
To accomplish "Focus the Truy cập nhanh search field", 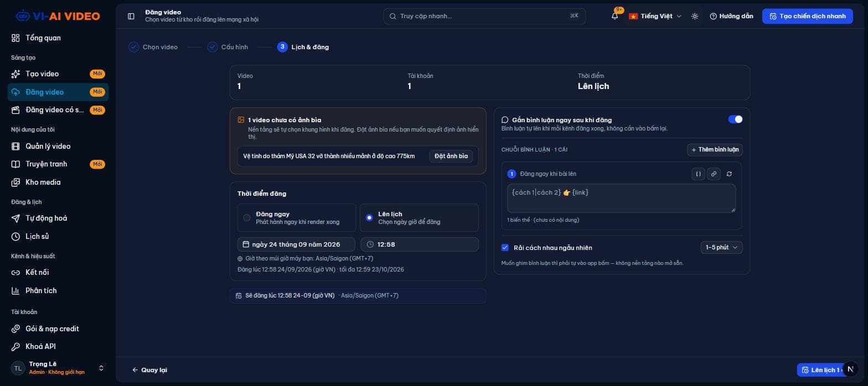I will (x=484, y=16).
